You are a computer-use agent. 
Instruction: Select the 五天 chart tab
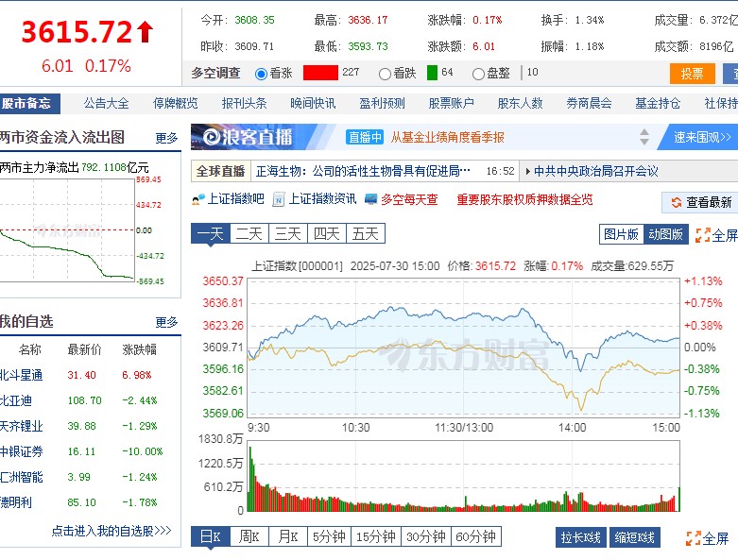point(366,233)
